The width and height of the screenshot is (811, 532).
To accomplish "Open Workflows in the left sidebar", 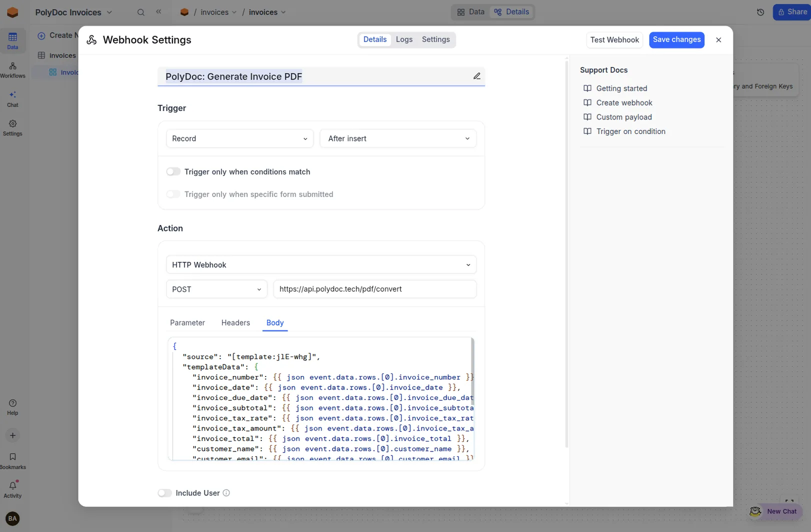I will (12, 70).
